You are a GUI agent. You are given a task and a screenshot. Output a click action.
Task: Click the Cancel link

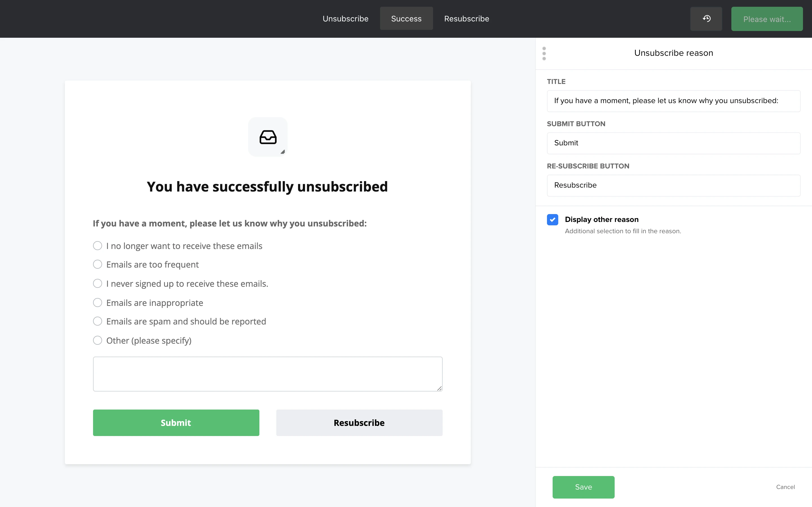click(785, 487)
